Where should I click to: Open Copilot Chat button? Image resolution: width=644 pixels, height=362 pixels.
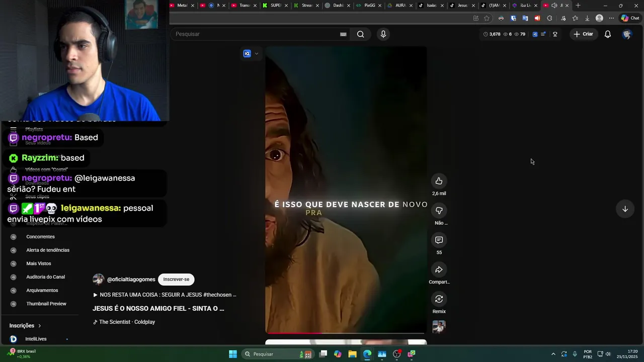point(630,18)
